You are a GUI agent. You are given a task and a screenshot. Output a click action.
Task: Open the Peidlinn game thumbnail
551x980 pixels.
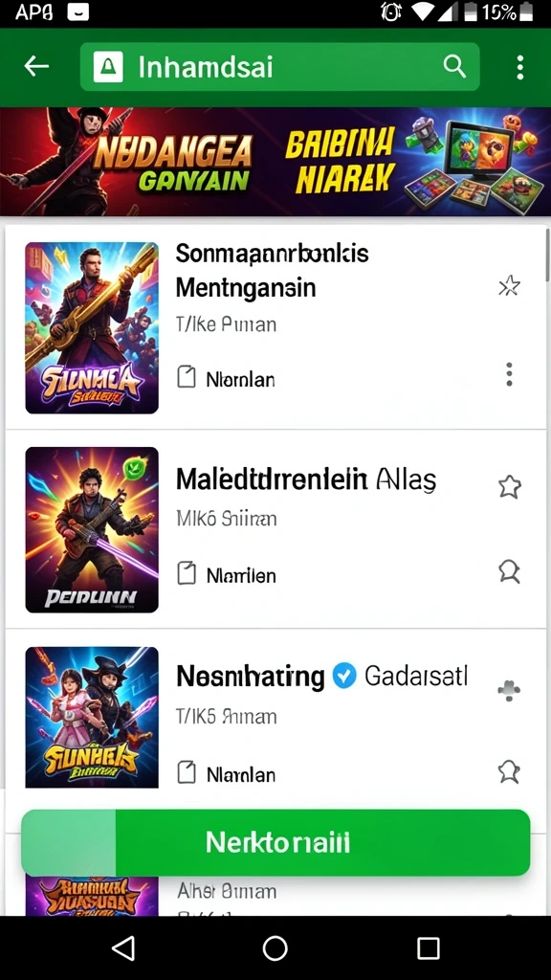tap(92, 529)
